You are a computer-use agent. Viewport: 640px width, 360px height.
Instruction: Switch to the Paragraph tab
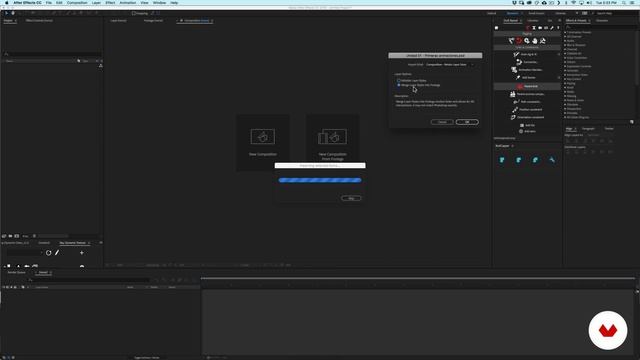(x=588, y=129)
